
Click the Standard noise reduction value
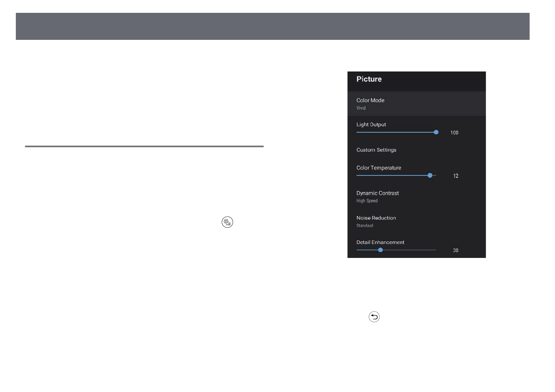pyautogui.click(x=365, y=226)
